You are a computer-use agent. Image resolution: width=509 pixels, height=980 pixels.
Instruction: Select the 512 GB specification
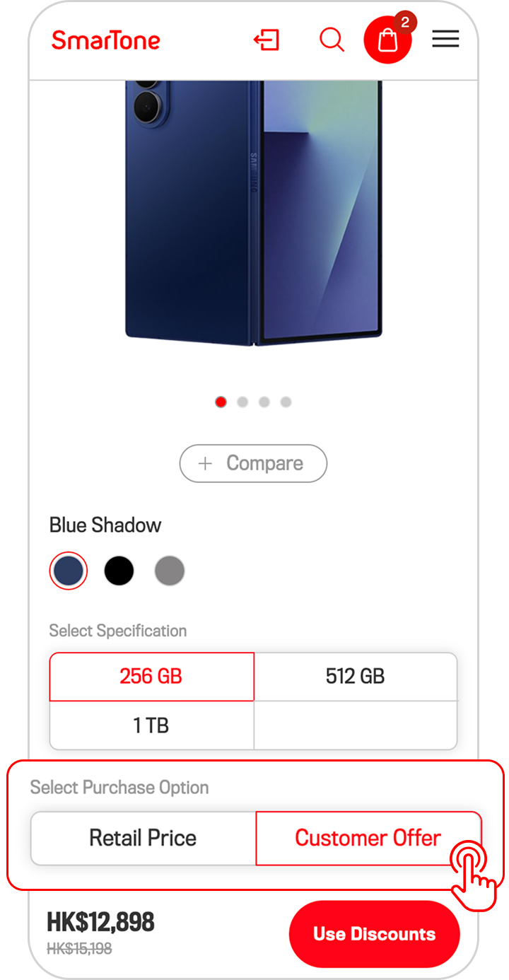pos(355,677)
